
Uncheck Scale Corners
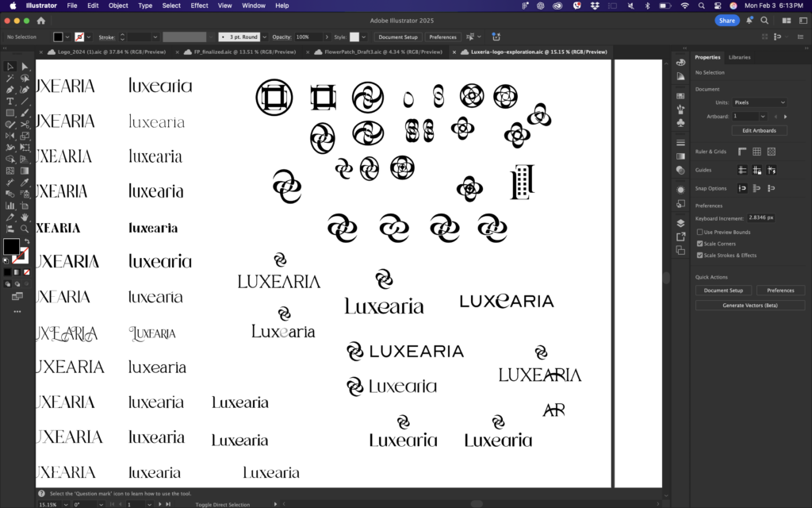tap(699, 244)
